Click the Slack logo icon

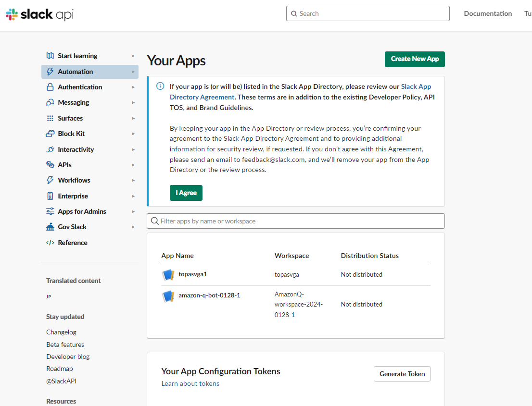[12, 14]
